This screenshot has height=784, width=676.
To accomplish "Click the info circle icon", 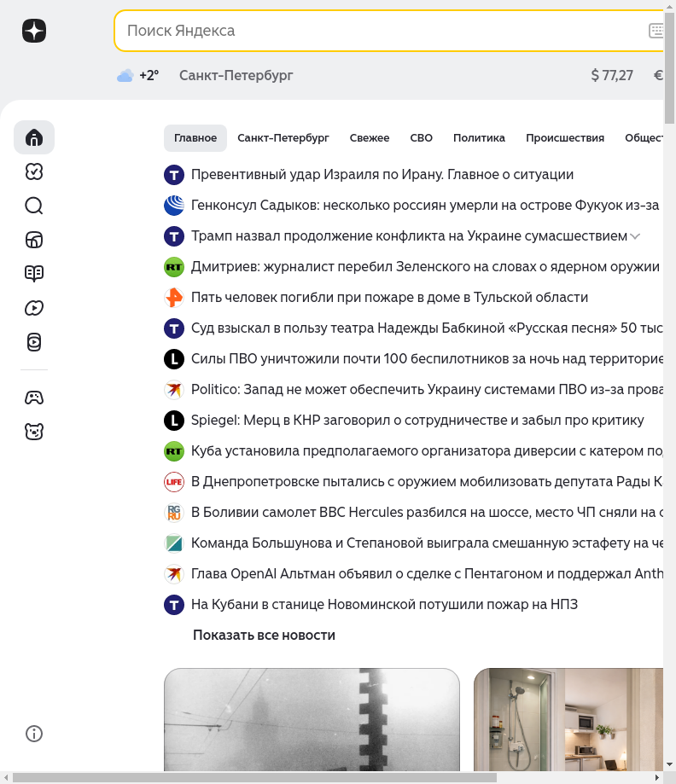I will coord(34,734).
